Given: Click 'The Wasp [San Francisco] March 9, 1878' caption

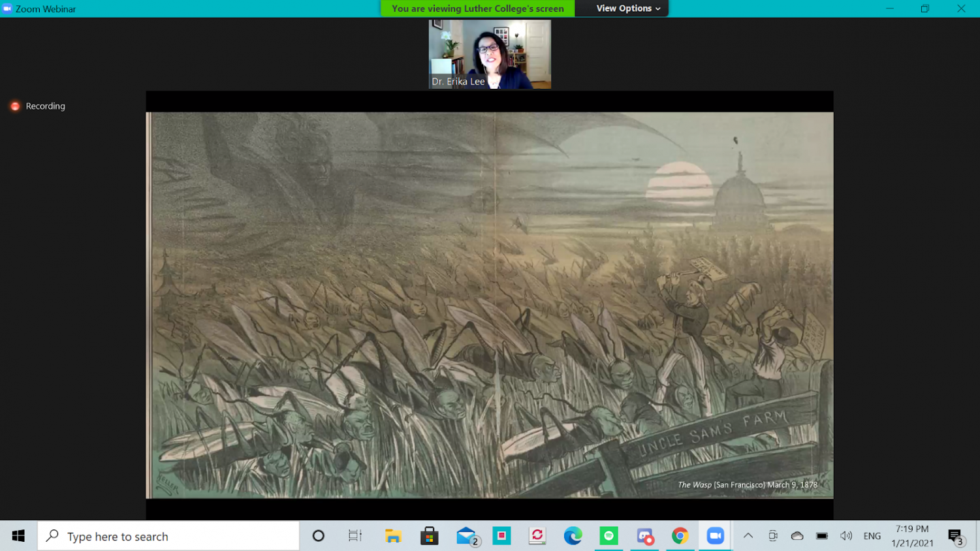Looking at the screenshot, I should [748, 485].
